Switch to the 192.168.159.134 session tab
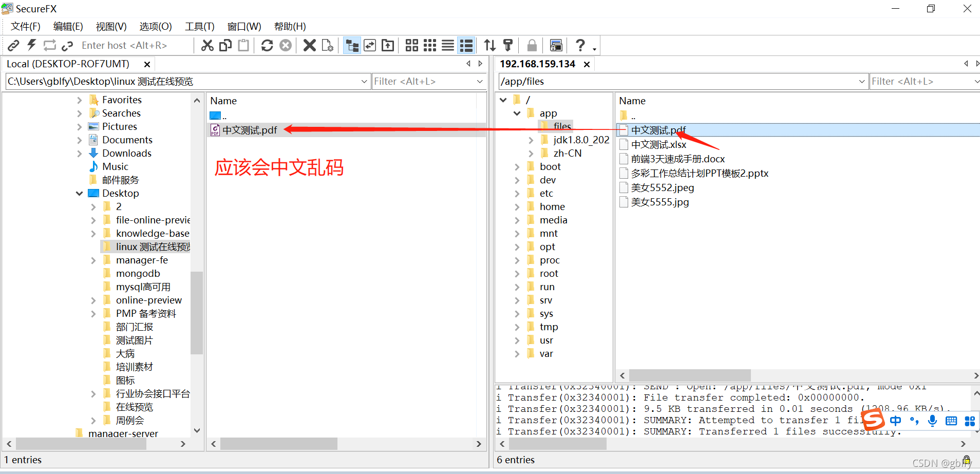This screenshot has width=980, height=474. coord(537,64)
